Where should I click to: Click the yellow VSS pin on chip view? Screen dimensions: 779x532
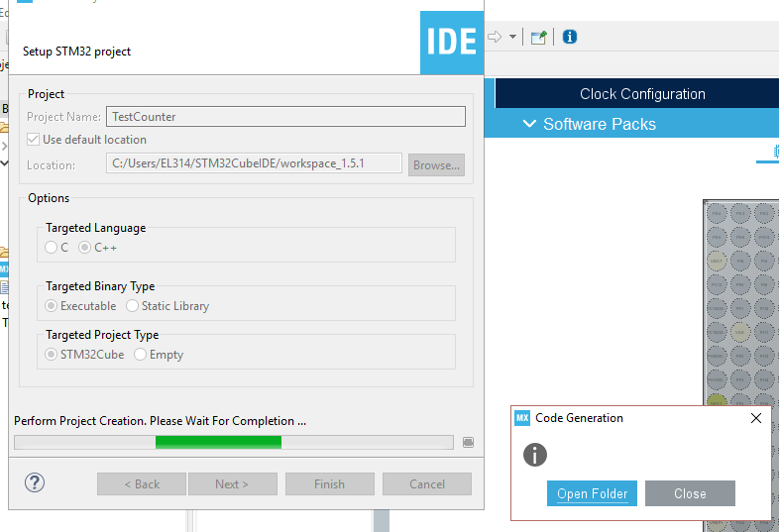739,332
